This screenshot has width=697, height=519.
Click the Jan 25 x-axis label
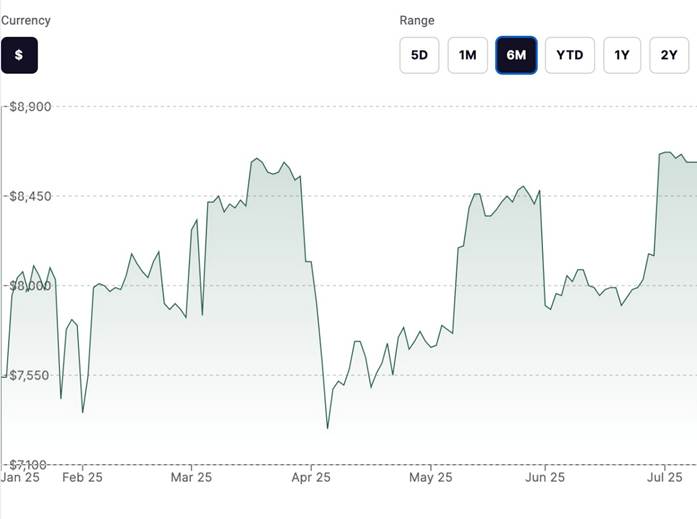20,478
